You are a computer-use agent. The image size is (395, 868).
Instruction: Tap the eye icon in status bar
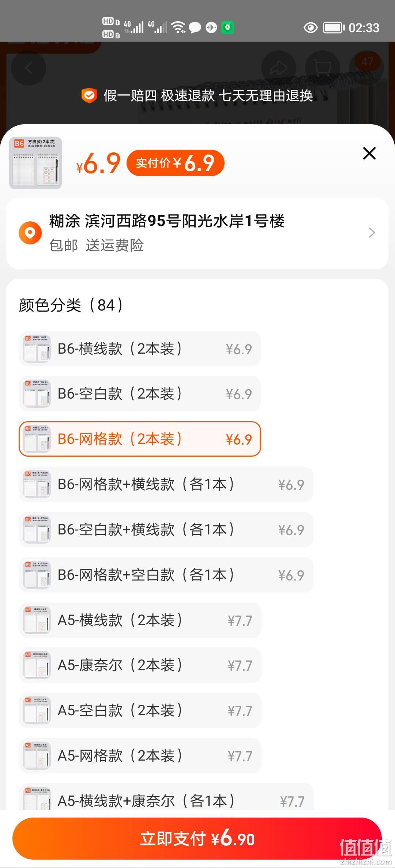point(311,28)
